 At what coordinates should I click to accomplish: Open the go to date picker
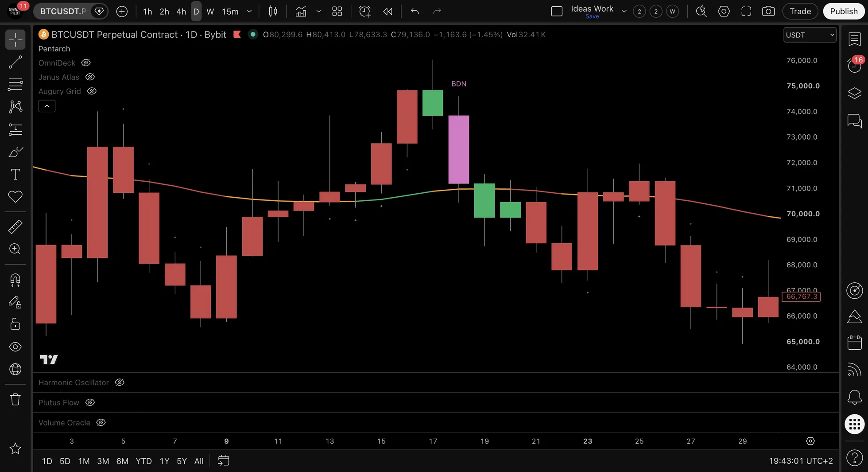(224, 461)
